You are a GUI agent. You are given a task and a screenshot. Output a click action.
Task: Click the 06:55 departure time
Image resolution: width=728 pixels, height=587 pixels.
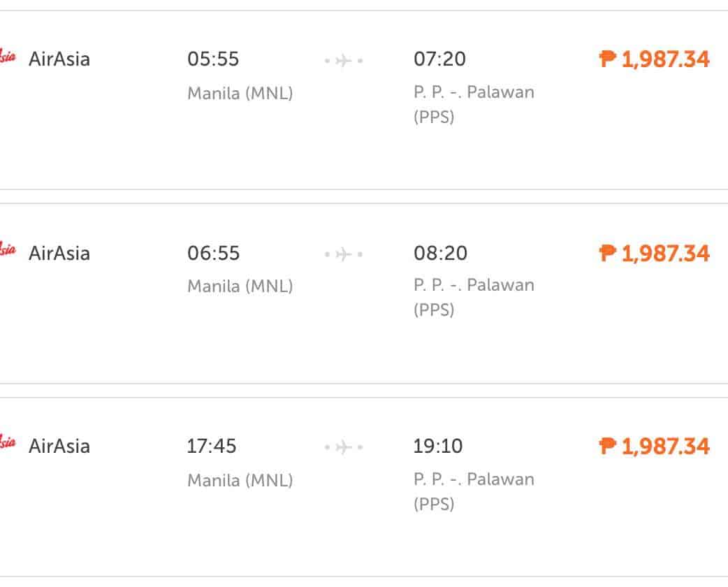point(213,253)
